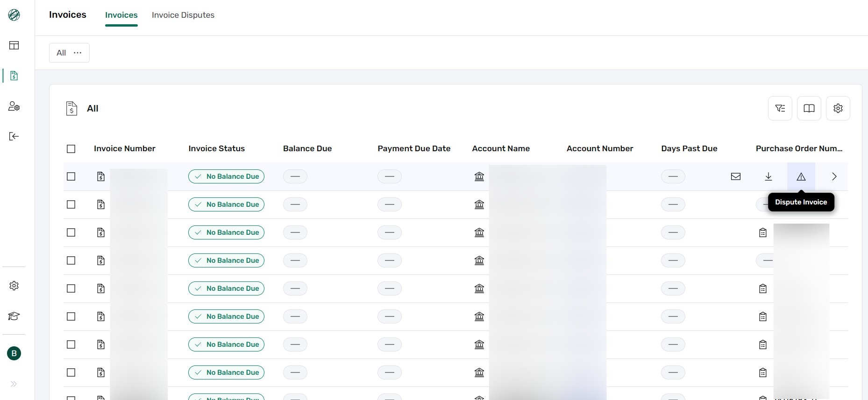Click the email envelope icon in first row
Image resolution: width=868 pixels, height=400 pixels.
click(x=736, y=176)
